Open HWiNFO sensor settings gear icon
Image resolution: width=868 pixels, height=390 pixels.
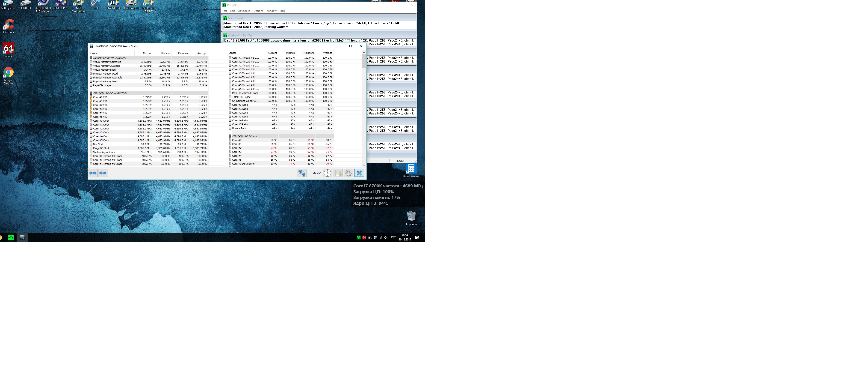click(x=348, y=173)
